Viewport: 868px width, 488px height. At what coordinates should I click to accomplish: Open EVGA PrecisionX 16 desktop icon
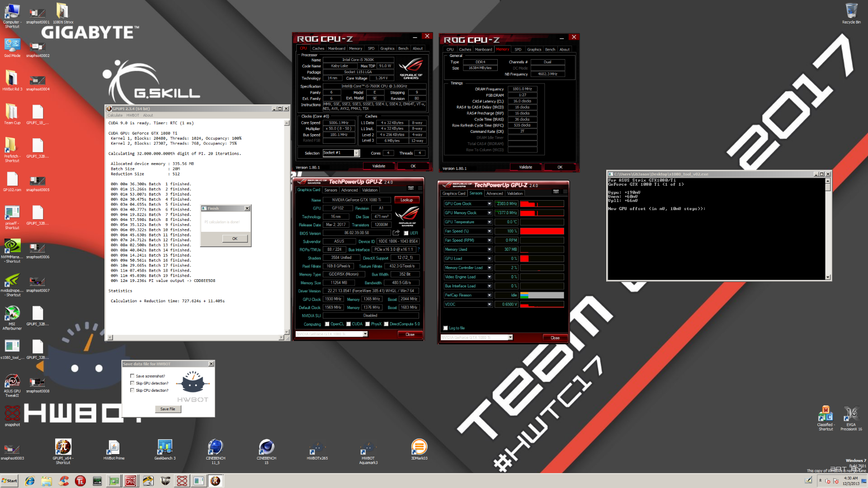[851, 418]
